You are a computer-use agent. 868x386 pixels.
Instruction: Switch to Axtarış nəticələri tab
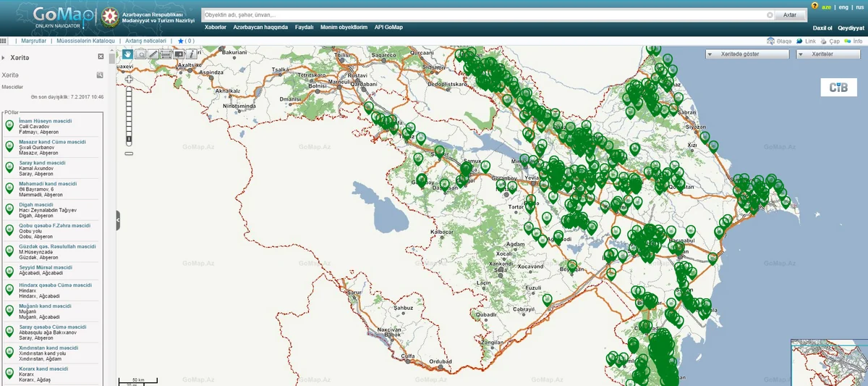145,41
